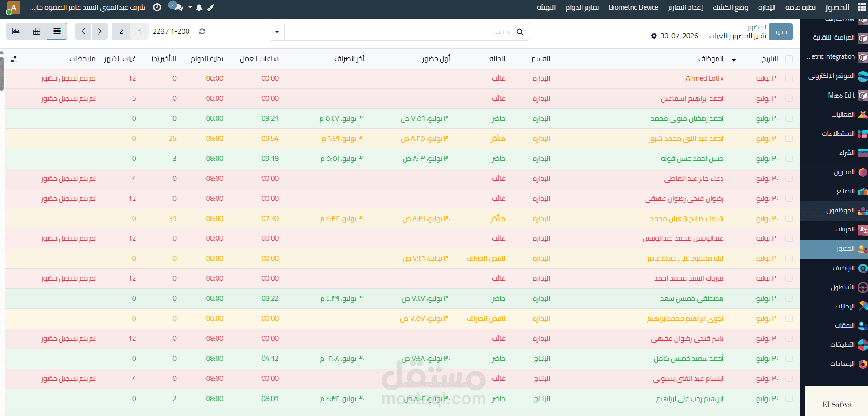Screen dimensions: 868x416
Task: Click the 228 / 1-200 record pager counter
Action: pyautogui.click(x=171, y=31)
